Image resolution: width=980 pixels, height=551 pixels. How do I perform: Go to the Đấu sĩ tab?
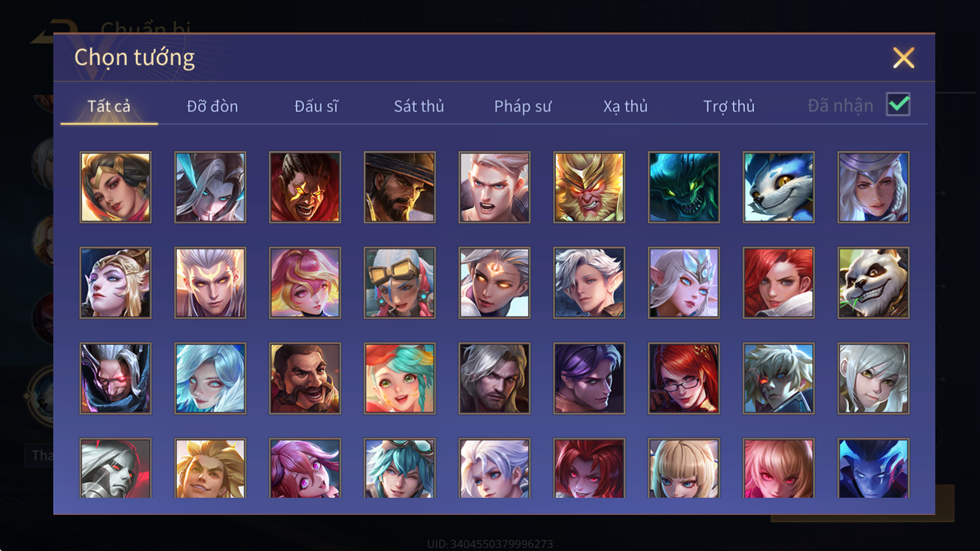pos(316,107)
